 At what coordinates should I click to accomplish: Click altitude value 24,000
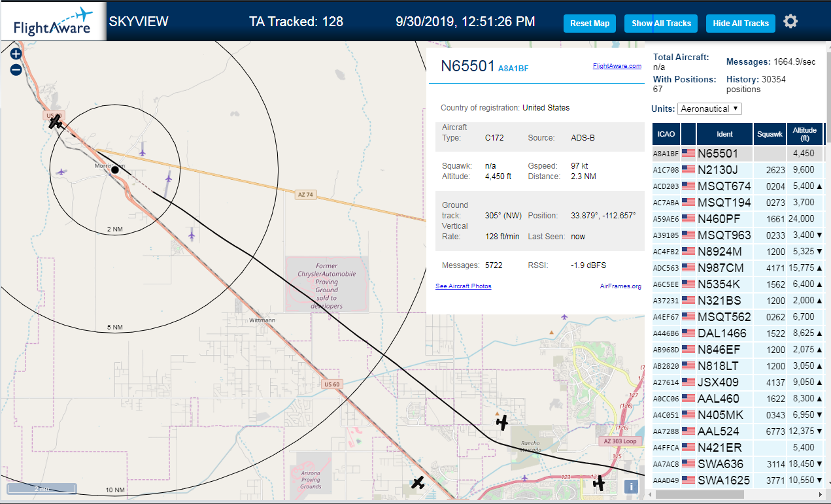tap(802, 219)
